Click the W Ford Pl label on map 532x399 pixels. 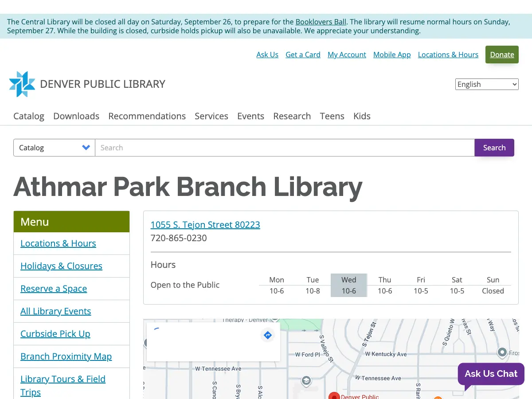click(307, 355)
